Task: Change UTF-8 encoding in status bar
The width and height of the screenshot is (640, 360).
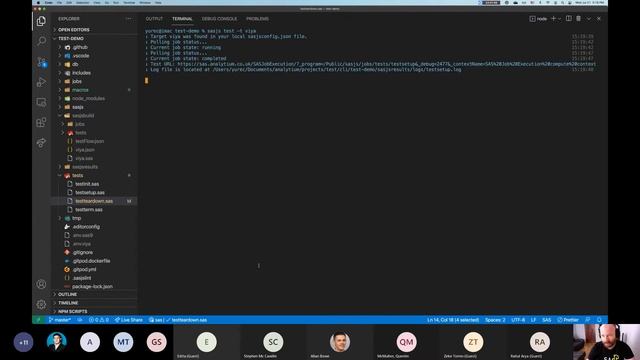Action: [518, 320]
